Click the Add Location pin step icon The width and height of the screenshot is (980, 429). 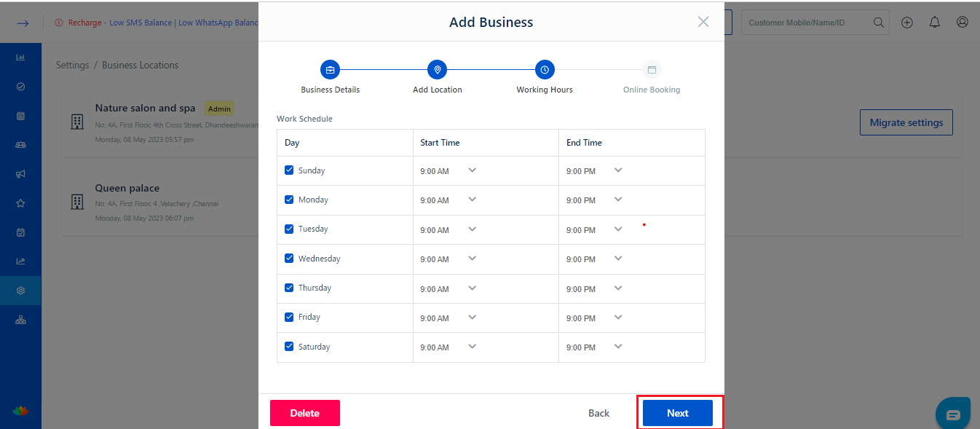tap(437, 70)
